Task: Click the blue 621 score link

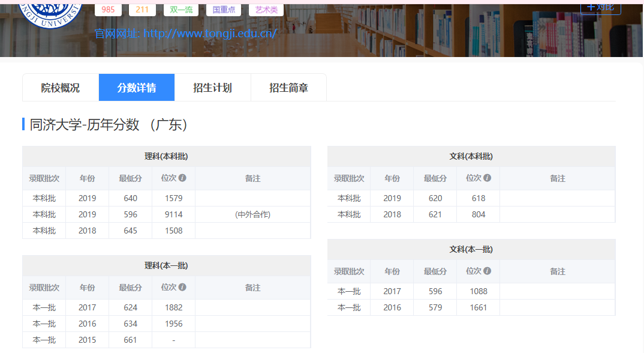Action: coord(435,214)
